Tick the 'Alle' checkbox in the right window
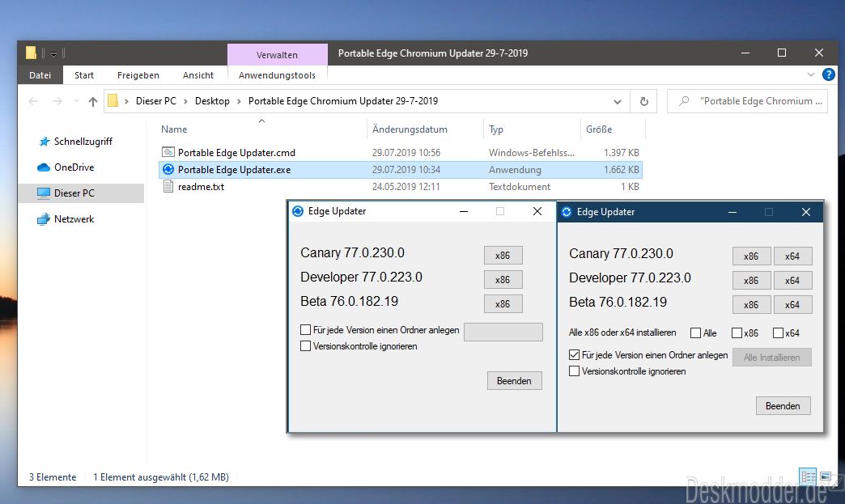This screenshot has height=504, width=845. (696, 332)
